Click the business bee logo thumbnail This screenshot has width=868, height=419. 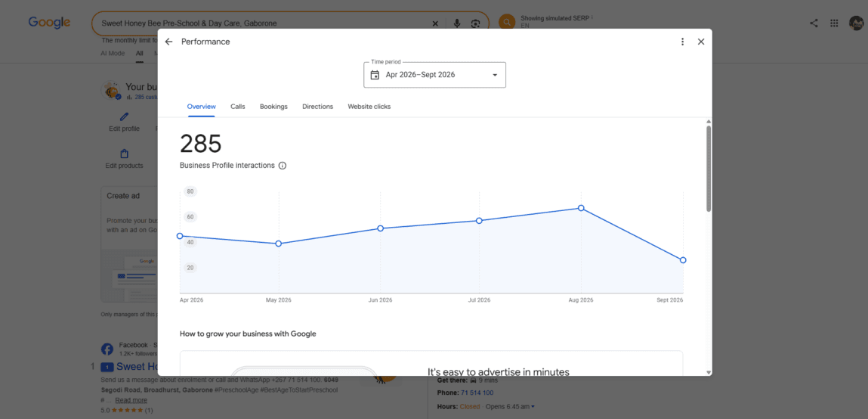tap(111, 90)
